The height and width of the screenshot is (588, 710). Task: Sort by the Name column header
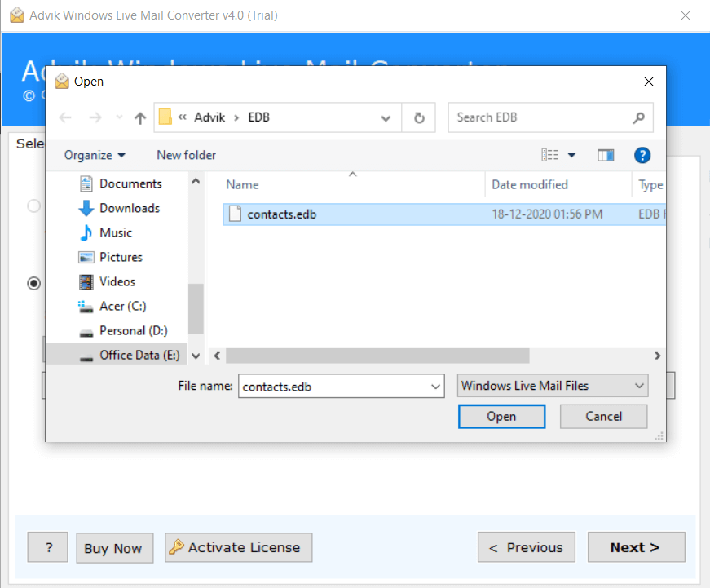(x=242, y=184)
